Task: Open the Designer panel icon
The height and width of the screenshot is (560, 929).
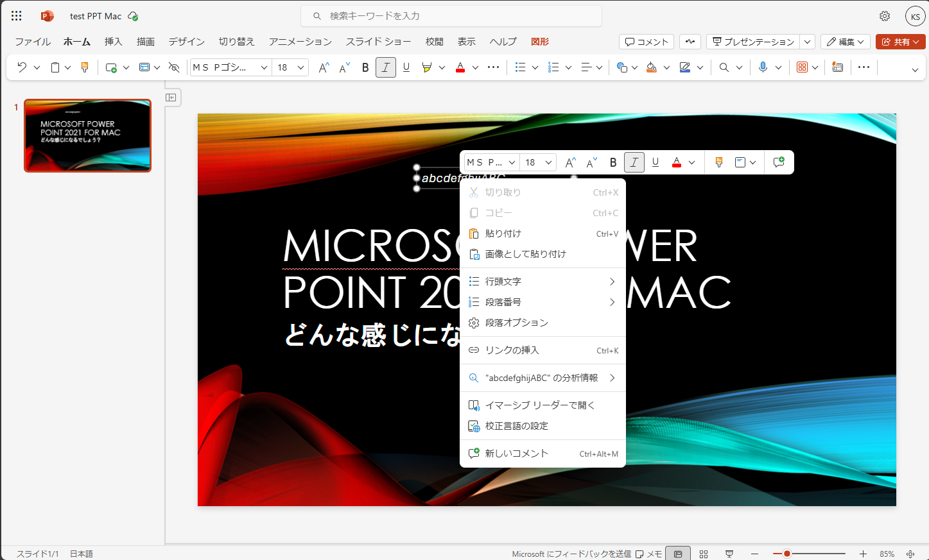Action: (837, 67)
